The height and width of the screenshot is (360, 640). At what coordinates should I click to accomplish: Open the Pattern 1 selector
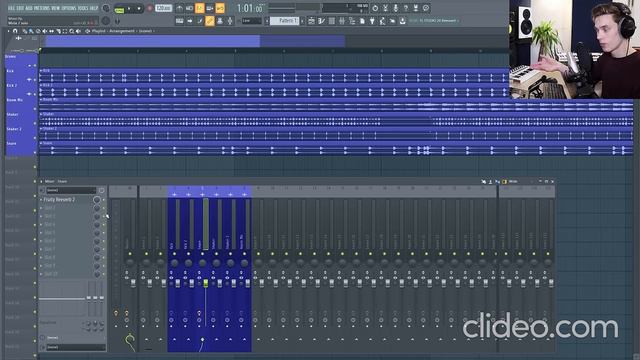pyautogui.click(x=284, y=21)
